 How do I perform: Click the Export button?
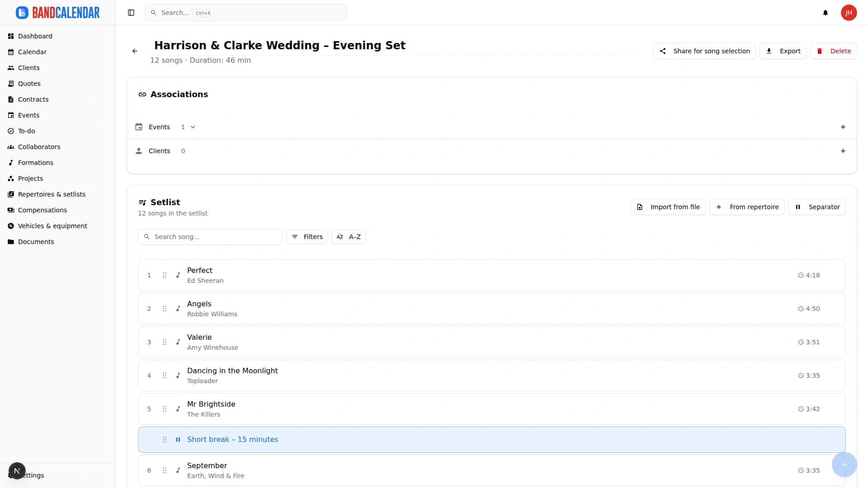point(783,51)
